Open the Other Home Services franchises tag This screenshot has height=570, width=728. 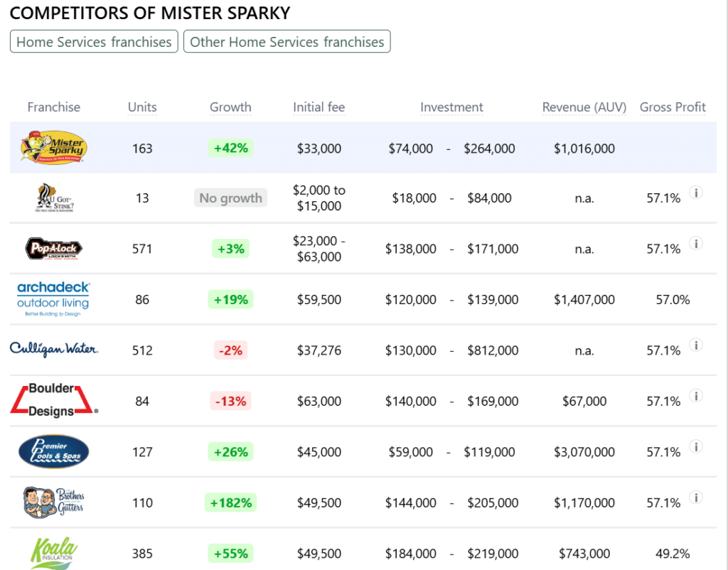[287, 42]
